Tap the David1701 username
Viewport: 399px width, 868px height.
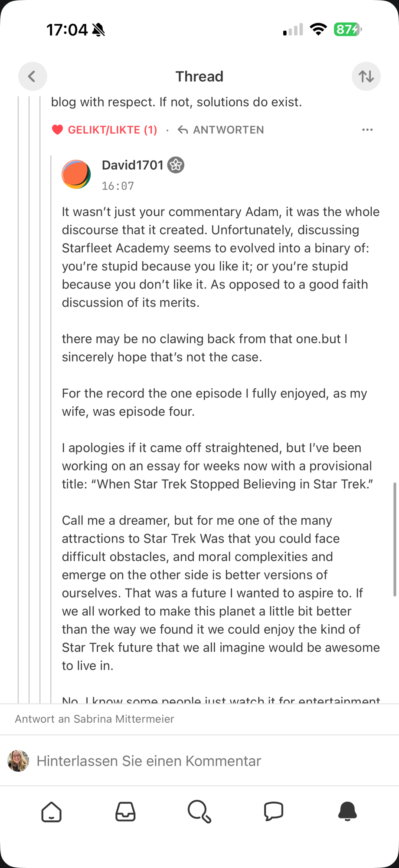(x=132, y=165)
